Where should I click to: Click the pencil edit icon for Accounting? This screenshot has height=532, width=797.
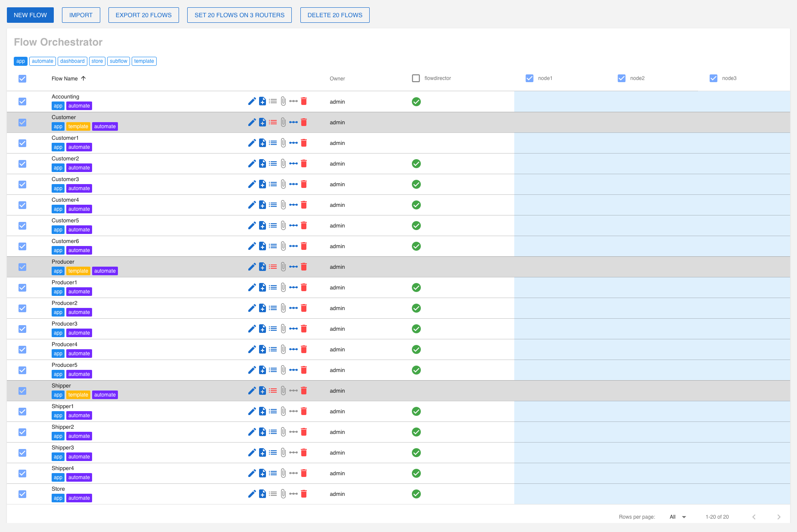click(x=252, y=101)
